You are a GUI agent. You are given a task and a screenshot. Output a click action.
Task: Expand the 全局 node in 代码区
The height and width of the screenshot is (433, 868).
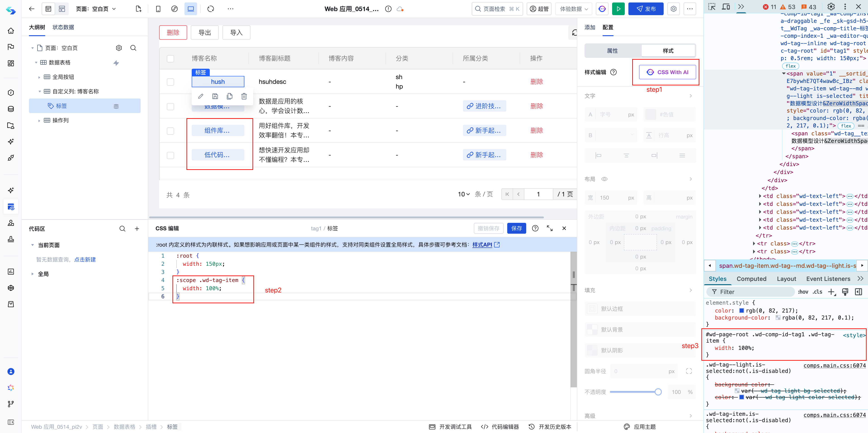click(32, 274)
